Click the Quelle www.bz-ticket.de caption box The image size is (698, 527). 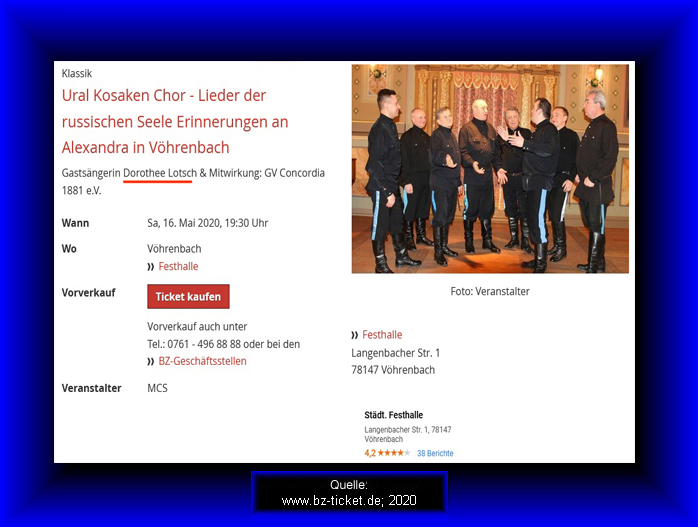pyautogui.click(x=349, y=492)
